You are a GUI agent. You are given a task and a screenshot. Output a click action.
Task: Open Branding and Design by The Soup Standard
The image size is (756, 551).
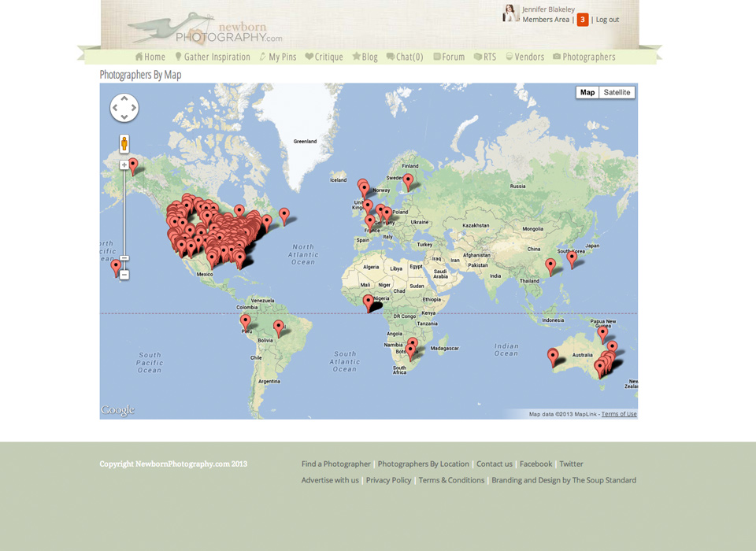[564, 480]
